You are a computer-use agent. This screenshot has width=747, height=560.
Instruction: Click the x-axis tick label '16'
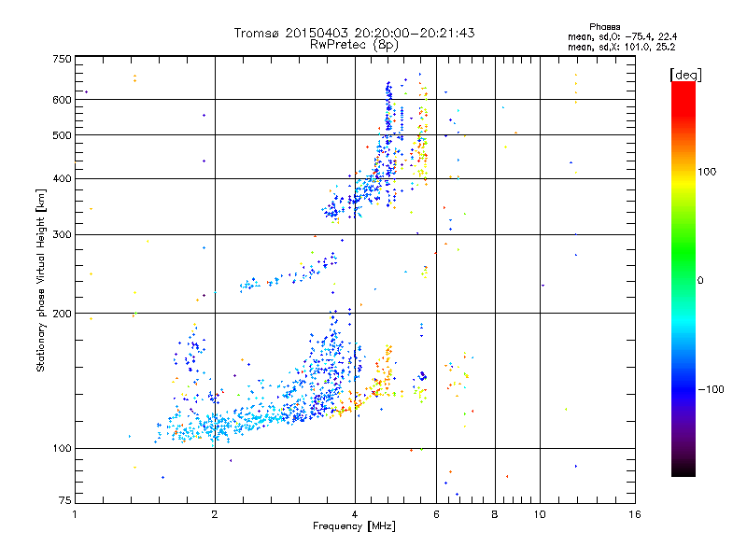coord(635,514)
